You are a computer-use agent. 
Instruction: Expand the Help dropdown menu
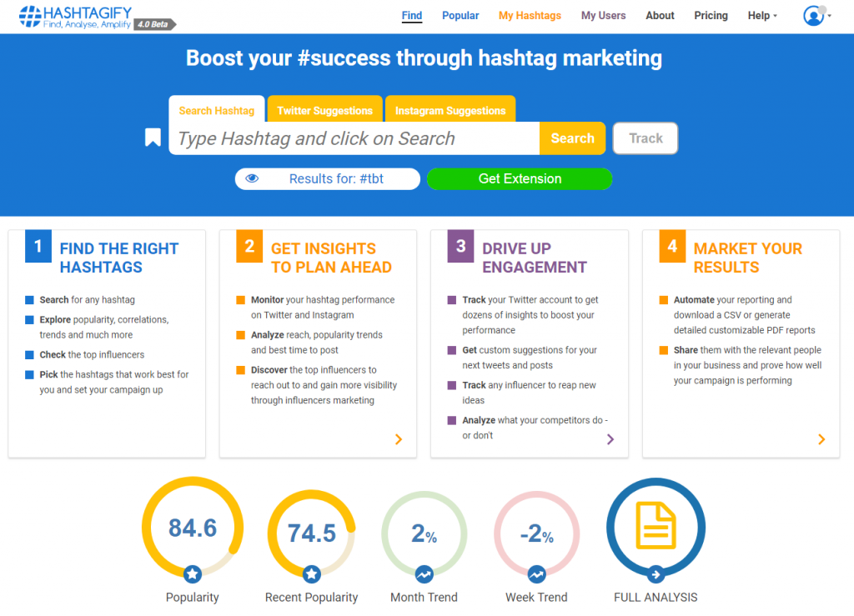(x=762, y=16)
